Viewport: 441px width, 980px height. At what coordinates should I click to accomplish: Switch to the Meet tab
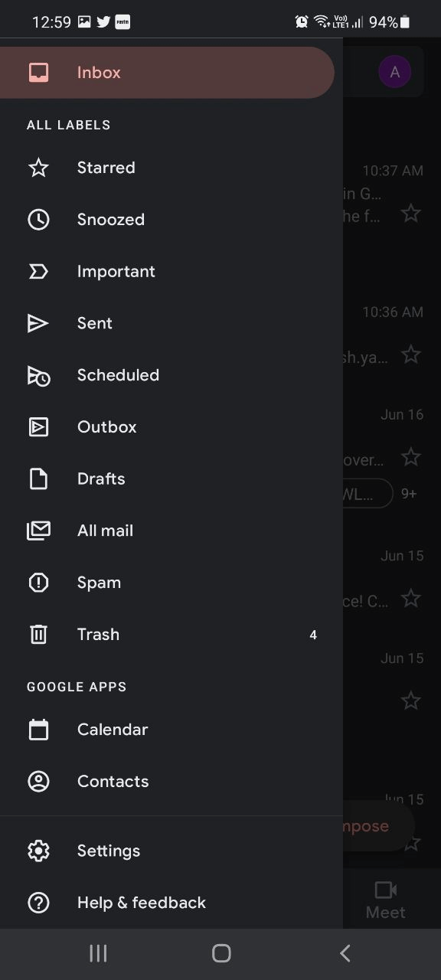(x=386, y=899)
